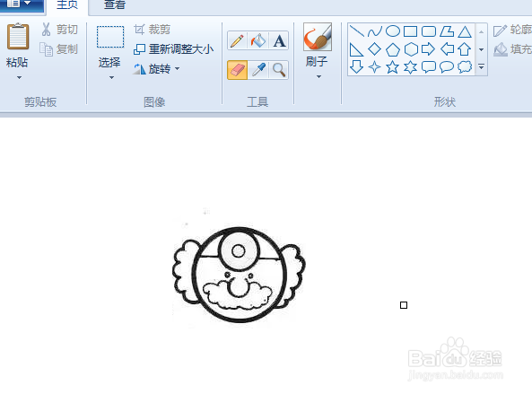Image resolution: width=532 pixels, height=394 pixels.
Task: Select the Eraser tool
Action: tap(237, 70)
